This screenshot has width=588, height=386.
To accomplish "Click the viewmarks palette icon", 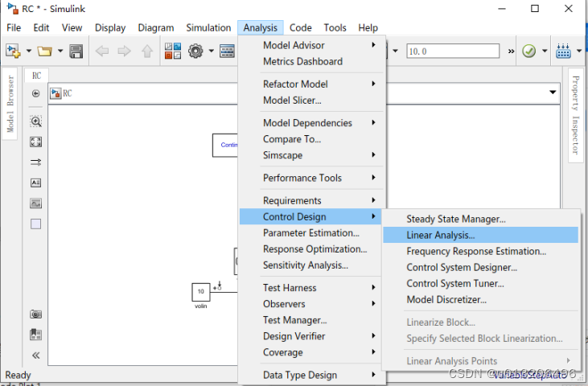I will [35, 335].
